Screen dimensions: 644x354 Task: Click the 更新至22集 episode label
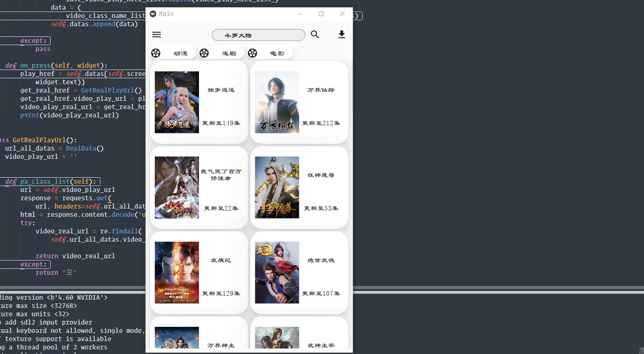click(x=221, y=209)
